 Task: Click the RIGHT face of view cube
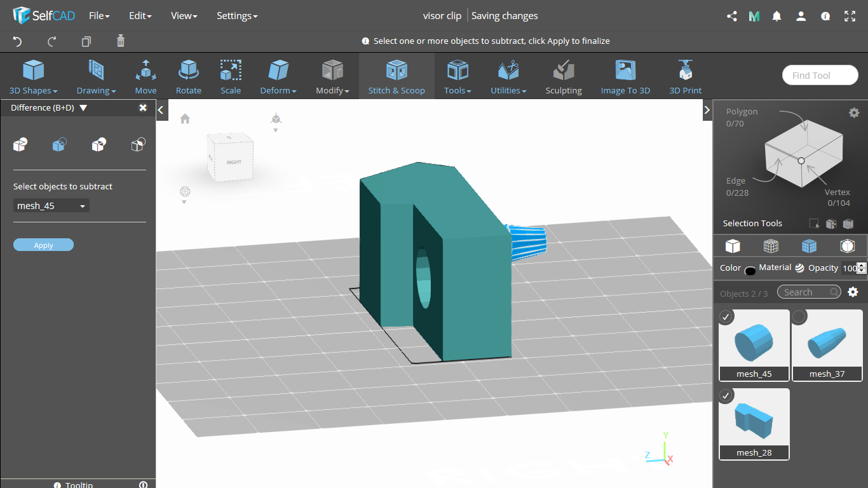point(234,162)
